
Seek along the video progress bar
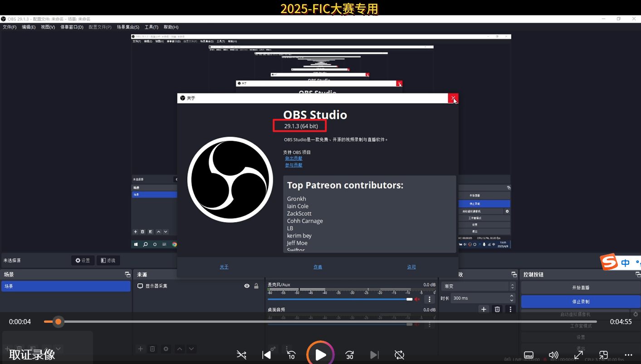(x=320, y=321)
